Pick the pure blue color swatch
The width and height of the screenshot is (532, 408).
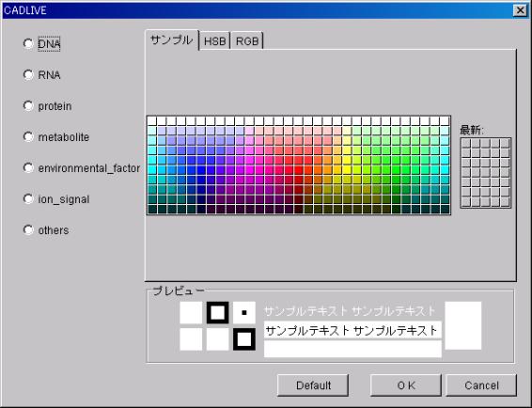pos(201,170)
